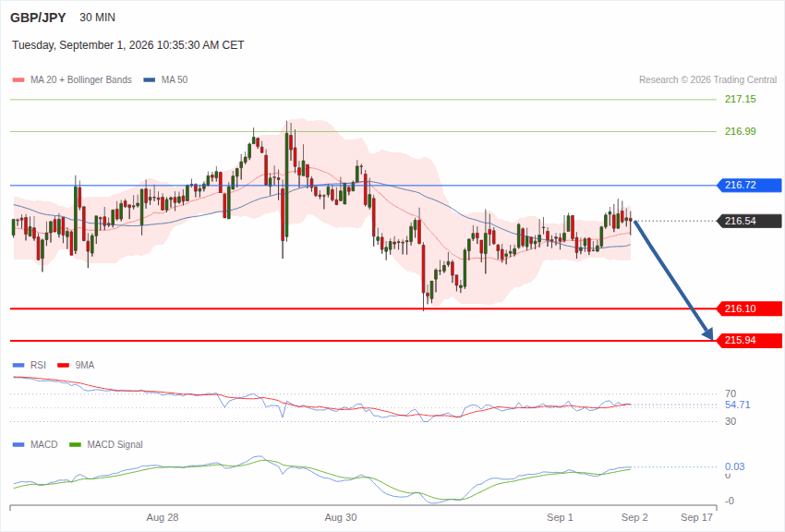This screenshot has height=532, width=785.
Task: Click the blue downward forecast arrow head
Action: click(x=708, y=333)
